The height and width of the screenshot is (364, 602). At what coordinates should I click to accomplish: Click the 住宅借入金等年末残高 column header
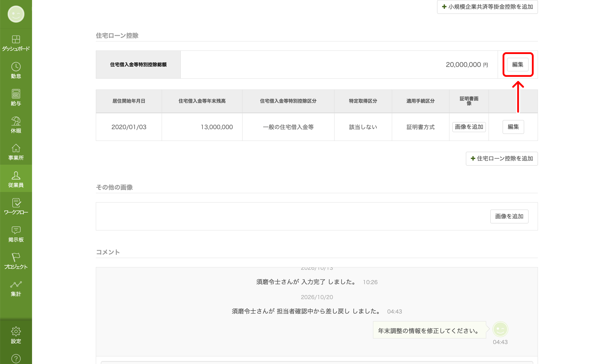pos(202,101)
